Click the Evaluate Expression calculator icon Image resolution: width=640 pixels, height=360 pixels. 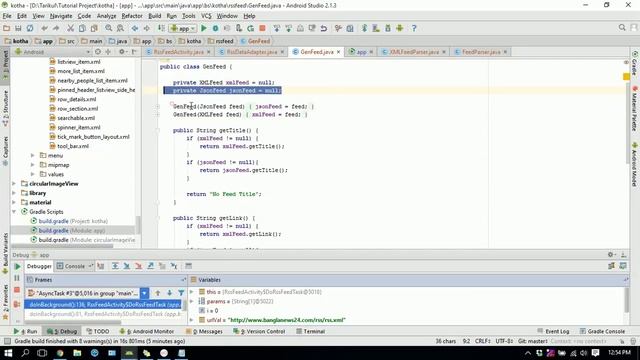(x=189, y=266)
